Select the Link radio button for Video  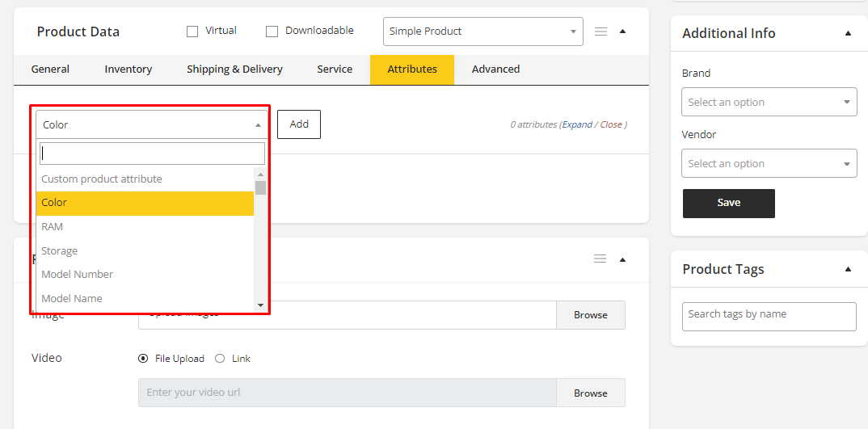point(220,359)
